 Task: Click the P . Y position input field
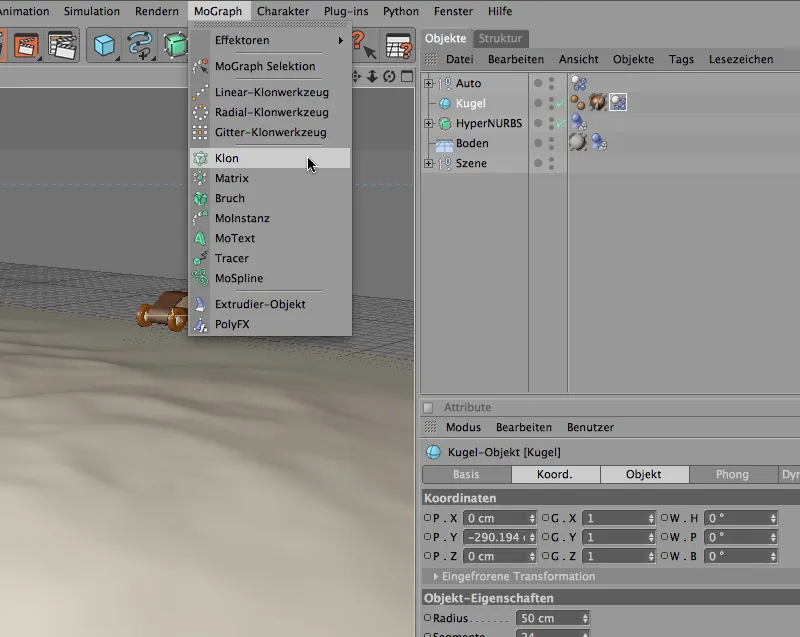pyautogui.click(x=495, y=537)
